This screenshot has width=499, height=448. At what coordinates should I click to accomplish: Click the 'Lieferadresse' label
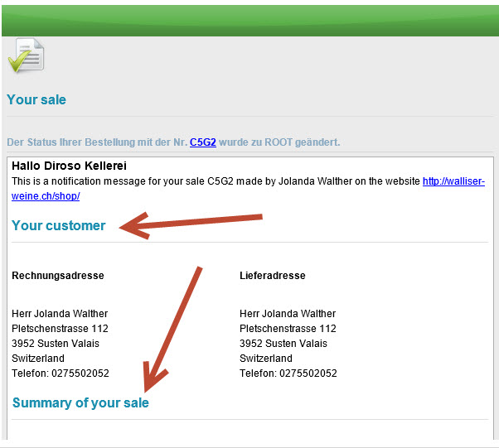273,276
